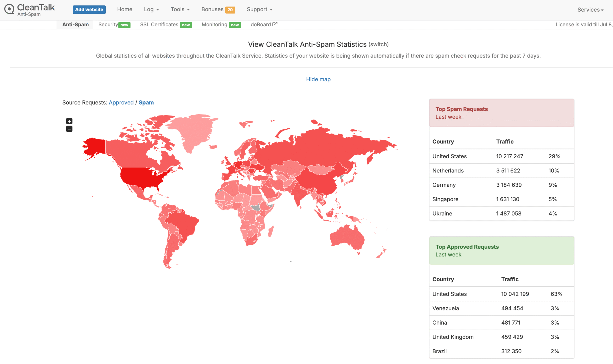
Task: Click the 63% approved percentage
Action: [556, 294]
